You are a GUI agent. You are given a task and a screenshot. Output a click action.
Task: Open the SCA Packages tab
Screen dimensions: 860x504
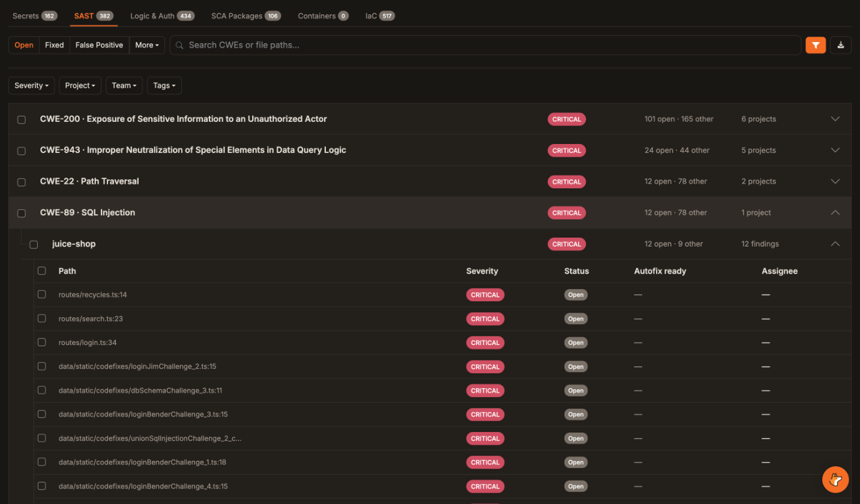click(246, 16)
